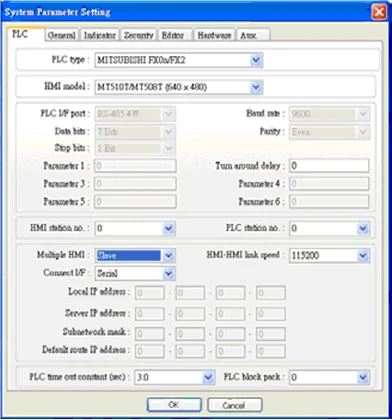Screen dimensions: 392x420
Task: Expand the HMI model dropdown
Action: (x=256, y=87)
